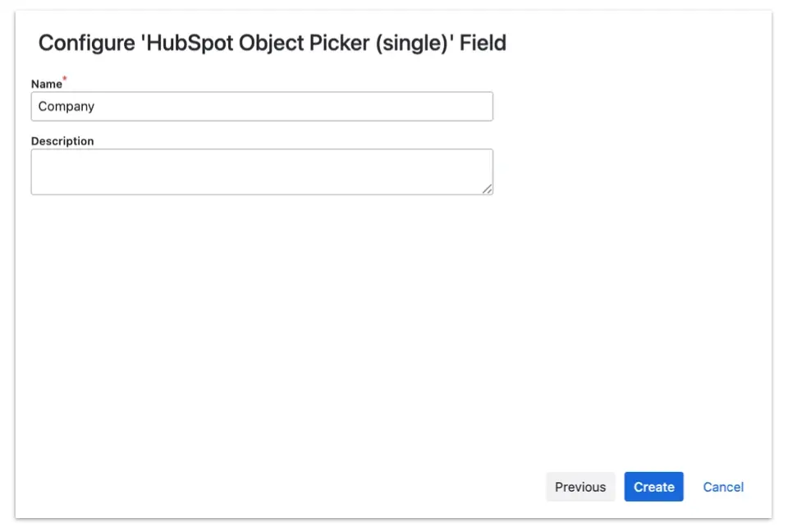Click the Description field label
Image resolution: width=788 pixels, height=532 pixels.
coord(62,140)
